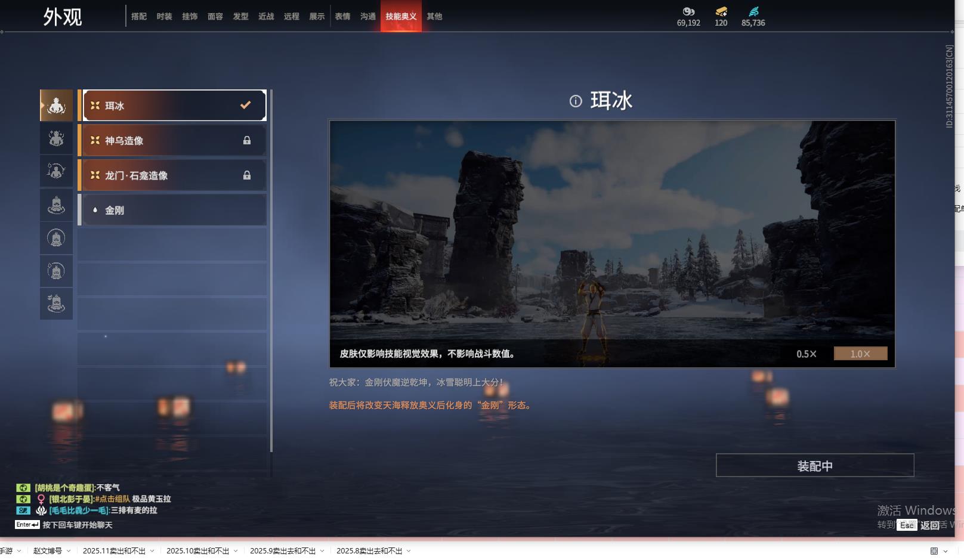Select the sixth sidebar bell with dashed circle icon
The height and width of the screenshot is (560, 964).
tap(56, 271)
